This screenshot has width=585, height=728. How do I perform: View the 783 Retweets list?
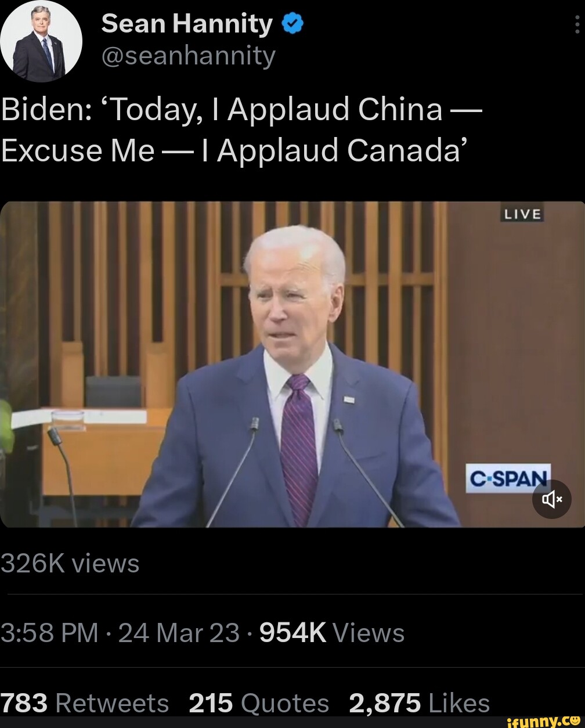84,703
